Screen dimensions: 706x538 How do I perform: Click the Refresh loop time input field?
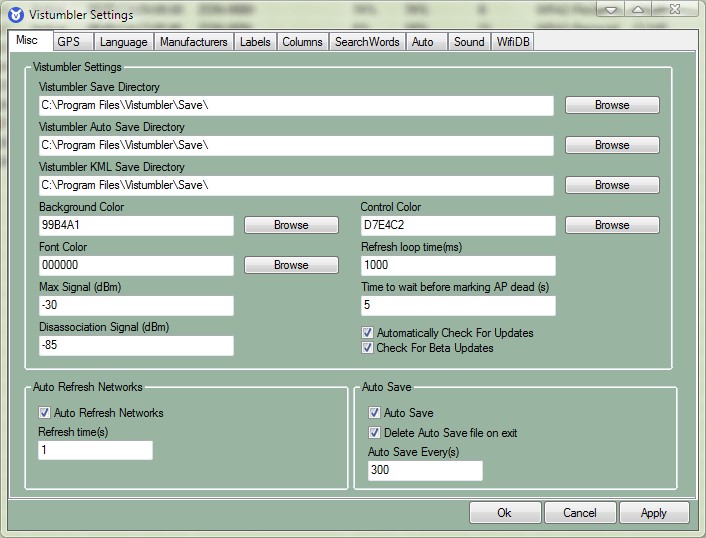457,266
